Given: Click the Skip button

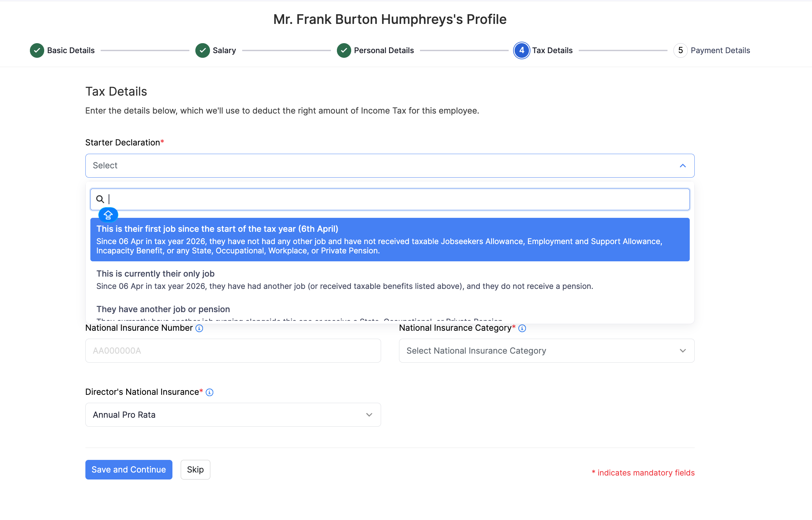Looking at the screenshot, I should [195, 469].
